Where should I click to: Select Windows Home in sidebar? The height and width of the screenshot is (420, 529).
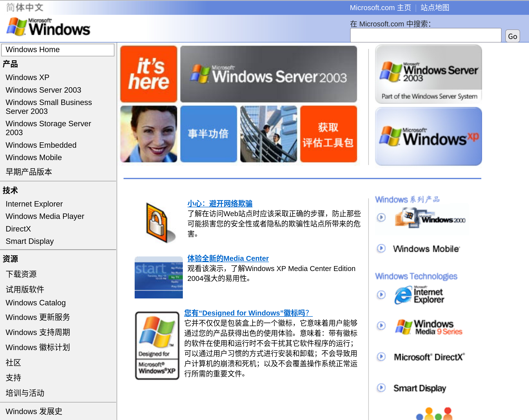coord(58,50)
